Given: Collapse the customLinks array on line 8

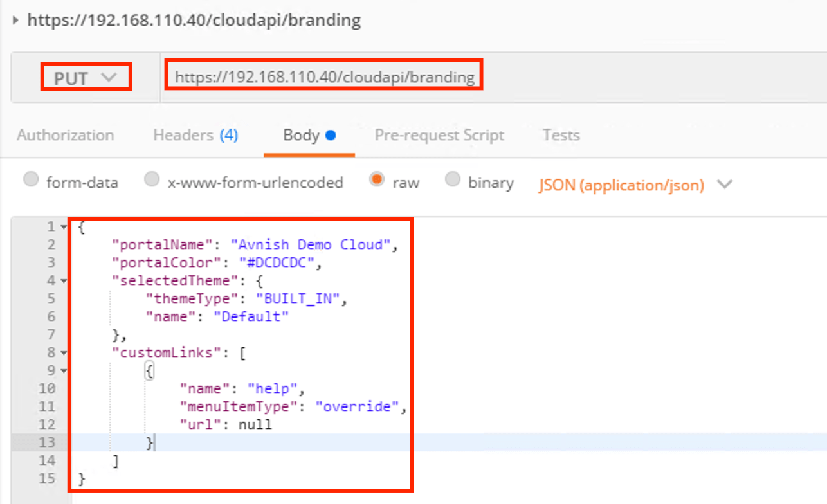Looking at the screenshot, I should (63, 353).
